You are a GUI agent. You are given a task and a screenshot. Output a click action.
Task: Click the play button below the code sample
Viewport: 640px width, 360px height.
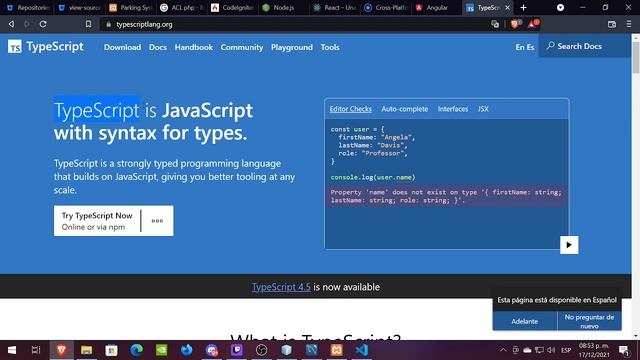click(569, 245)
